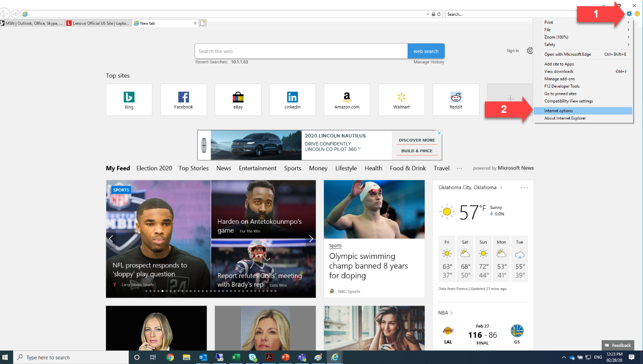This screenshot has height=364, width=643.
Task: Open the Amazon.com top site tile
Action: 347,100
